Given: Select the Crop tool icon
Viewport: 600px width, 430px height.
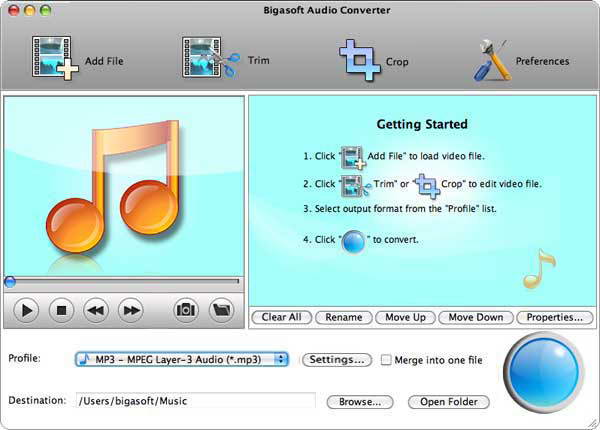Looking at the screenshot, I should point(360,60).
